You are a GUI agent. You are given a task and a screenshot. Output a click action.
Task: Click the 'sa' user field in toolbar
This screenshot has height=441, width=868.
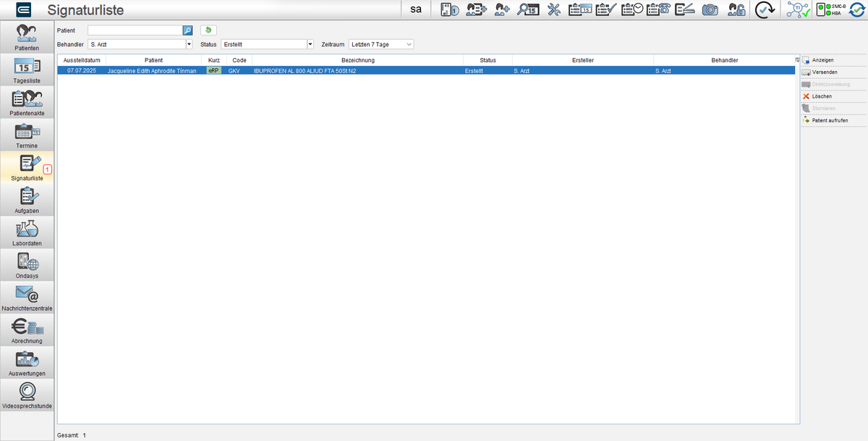[x=416, y=9]
